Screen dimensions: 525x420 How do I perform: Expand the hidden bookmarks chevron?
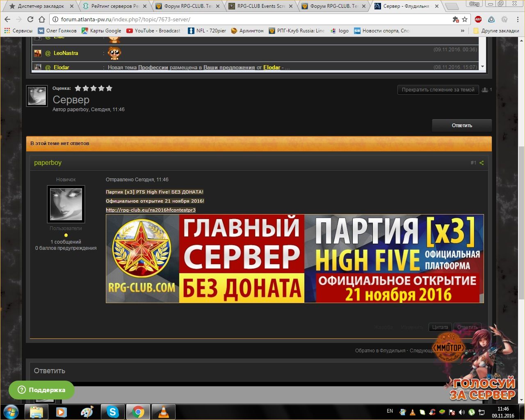(x=463, y=31)
